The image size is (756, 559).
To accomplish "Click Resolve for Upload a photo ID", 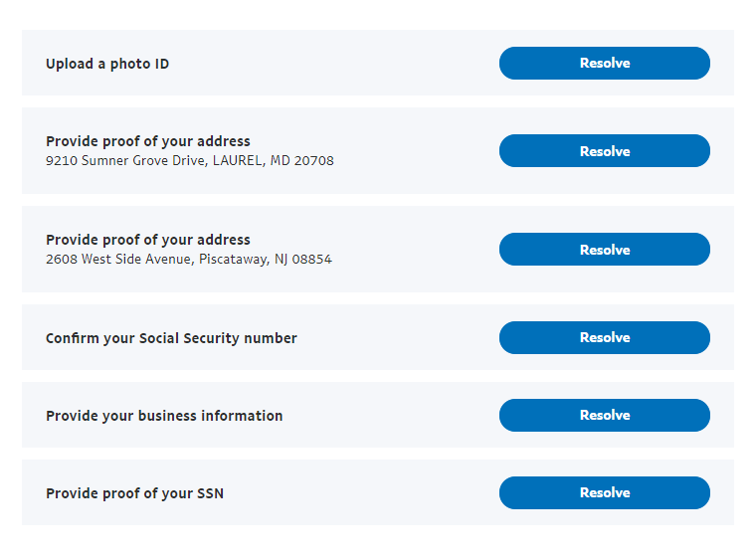I will point(604,63).
